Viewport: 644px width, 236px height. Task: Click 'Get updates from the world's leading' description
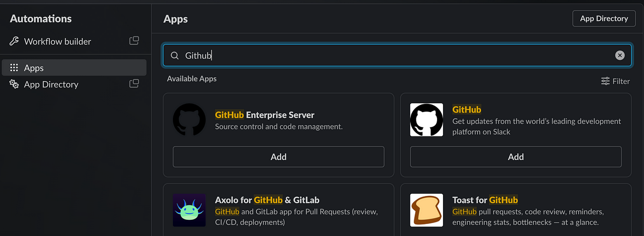pos(537,126)
